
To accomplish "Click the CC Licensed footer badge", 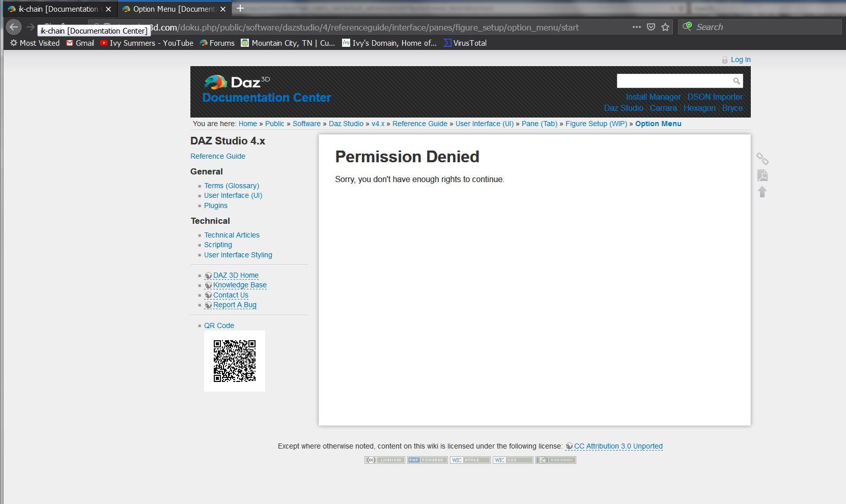I will (x=385, y=460).
